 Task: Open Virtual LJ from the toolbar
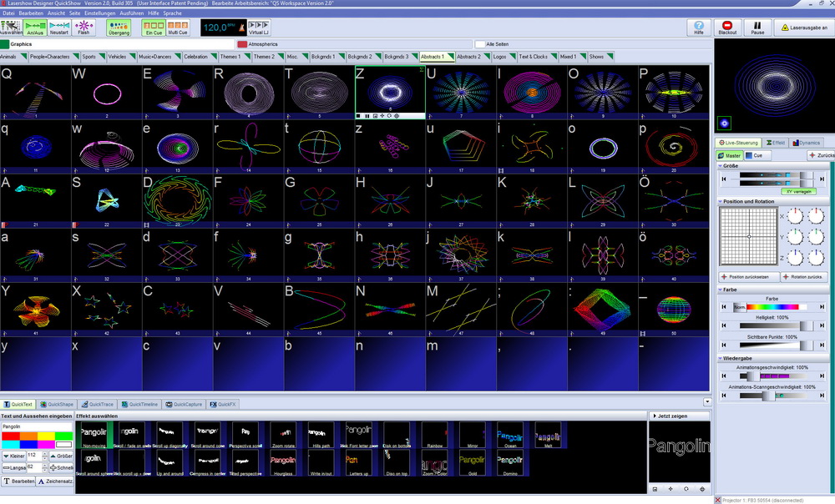click(x=259, y=28)
